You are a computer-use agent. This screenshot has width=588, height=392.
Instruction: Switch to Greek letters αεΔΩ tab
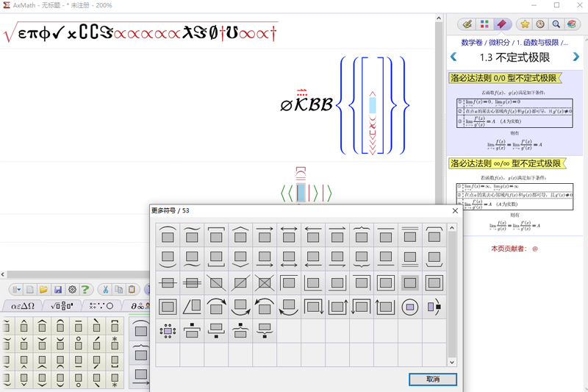click(23, 306)
